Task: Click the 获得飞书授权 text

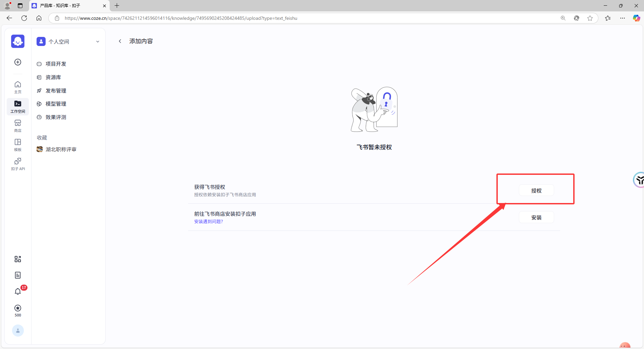Action: [210, 187]
